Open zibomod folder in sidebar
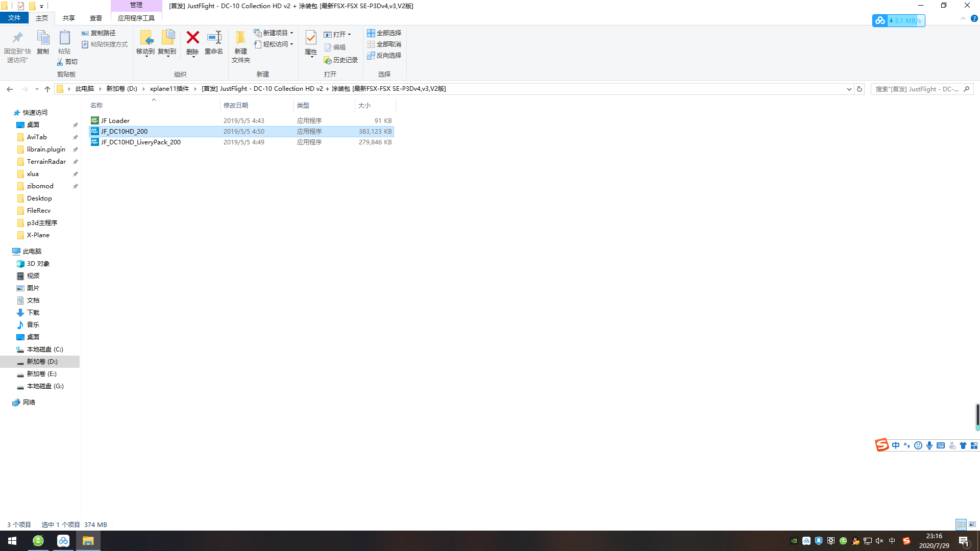The width and height of the screenshot is (980, 551). [40, 186]
